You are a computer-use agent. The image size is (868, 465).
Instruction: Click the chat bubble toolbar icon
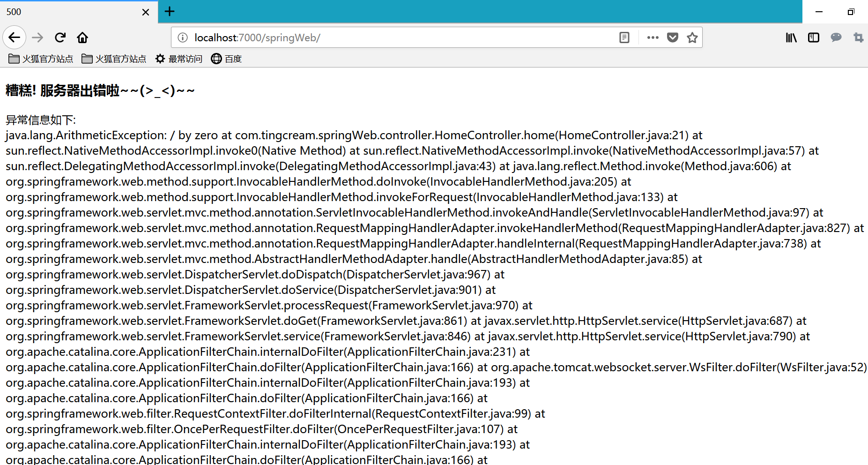[x=836, y=37]
